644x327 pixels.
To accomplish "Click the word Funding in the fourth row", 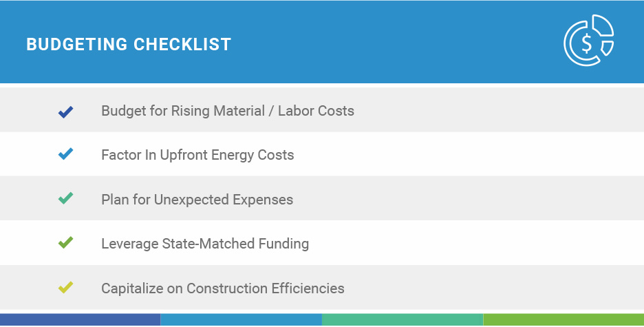I will [x=283, y=244].
